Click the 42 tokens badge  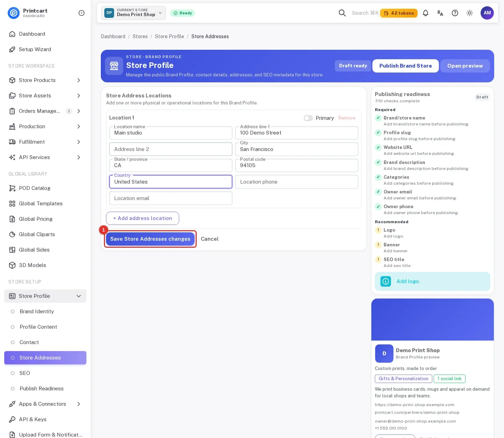[399, 13]
